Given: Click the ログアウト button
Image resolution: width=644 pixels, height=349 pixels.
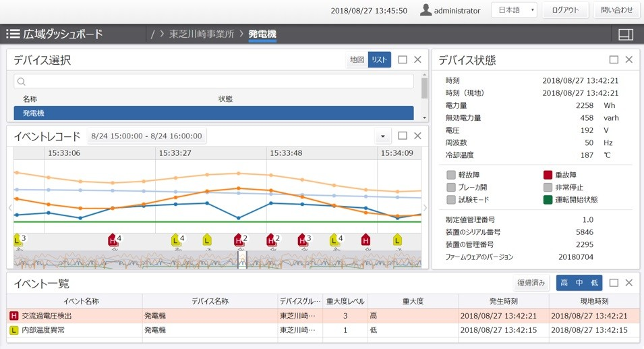Looking at the screenshot, I should 565,10.
